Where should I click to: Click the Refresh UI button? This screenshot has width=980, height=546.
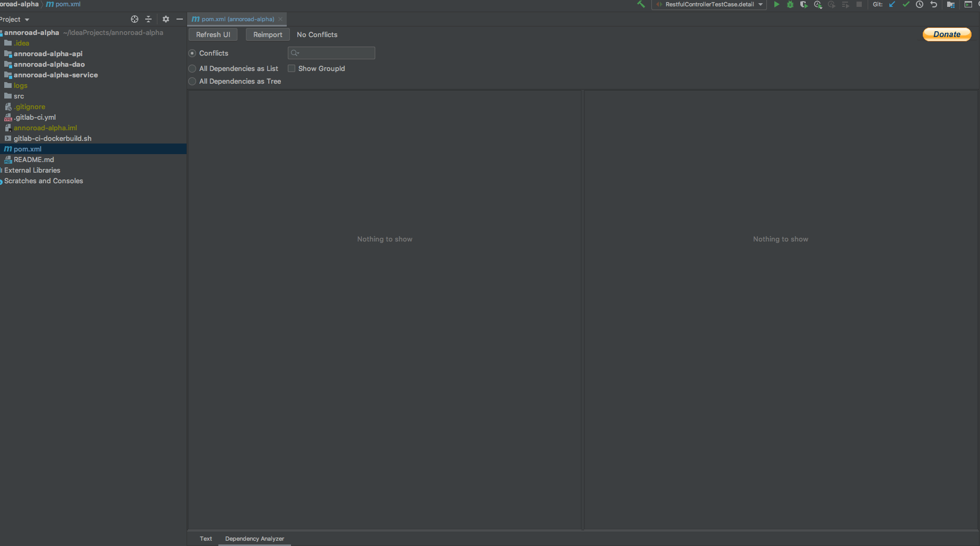pyautogui.click(x=213, y=34)
